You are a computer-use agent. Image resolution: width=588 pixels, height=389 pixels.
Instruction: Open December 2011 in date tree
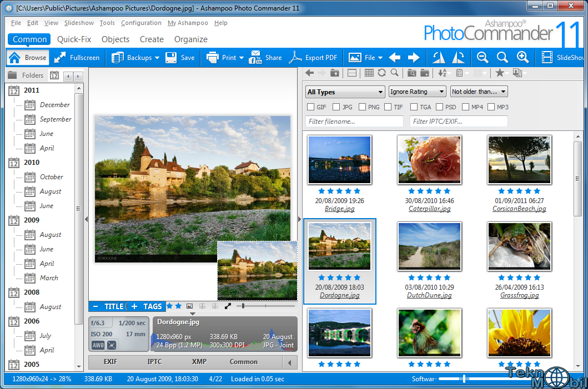point(55,105)
